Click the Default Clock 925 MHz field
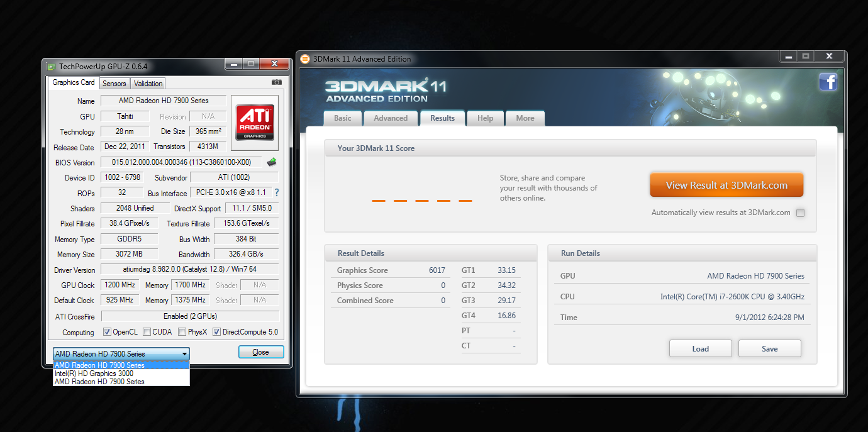The width and height of the screenshot is (868, 432). [121, 300]
